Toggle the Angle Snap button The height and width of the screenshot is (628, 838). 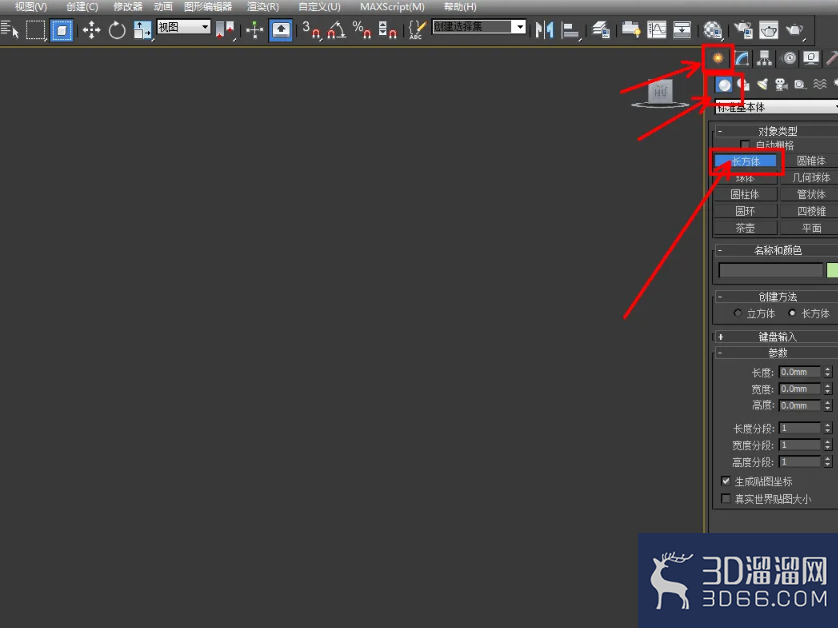[337, 30]
